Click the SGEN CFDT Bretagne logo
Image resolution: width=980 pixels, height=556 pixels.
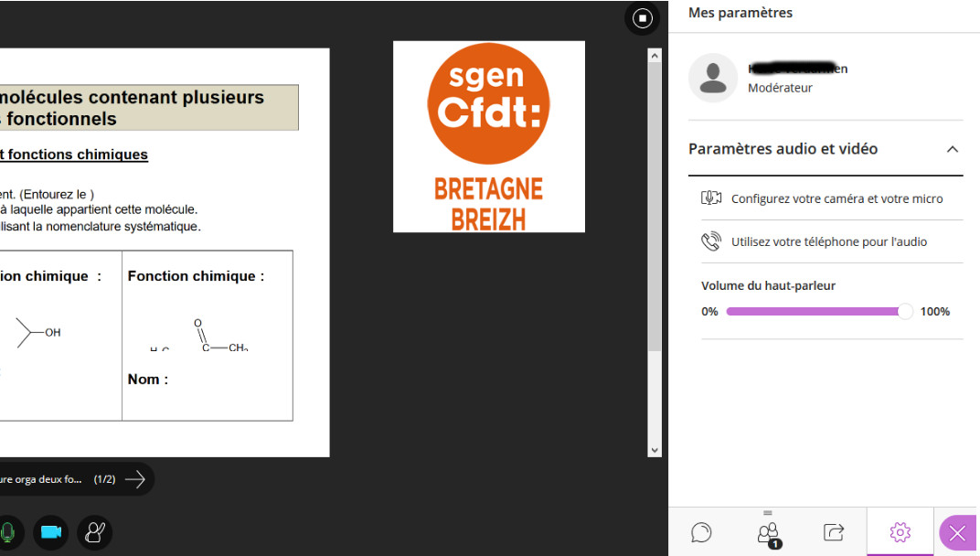pos(488,136)
